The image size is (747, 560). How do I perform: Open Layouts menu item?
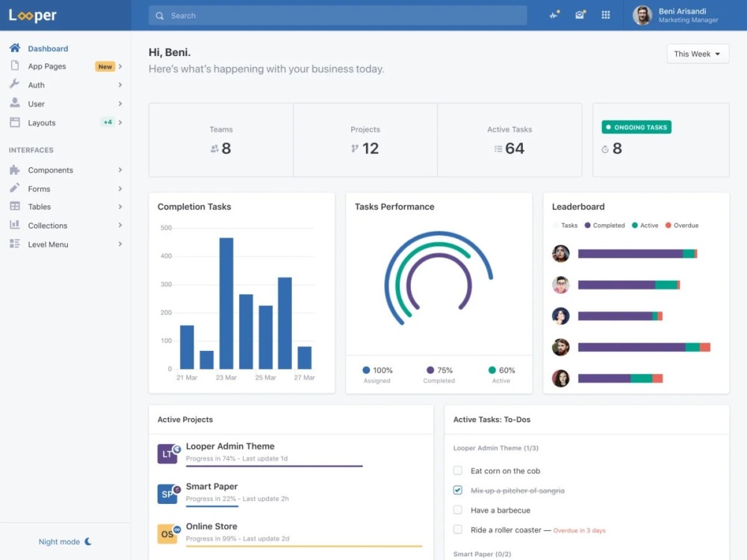(65, 122)
